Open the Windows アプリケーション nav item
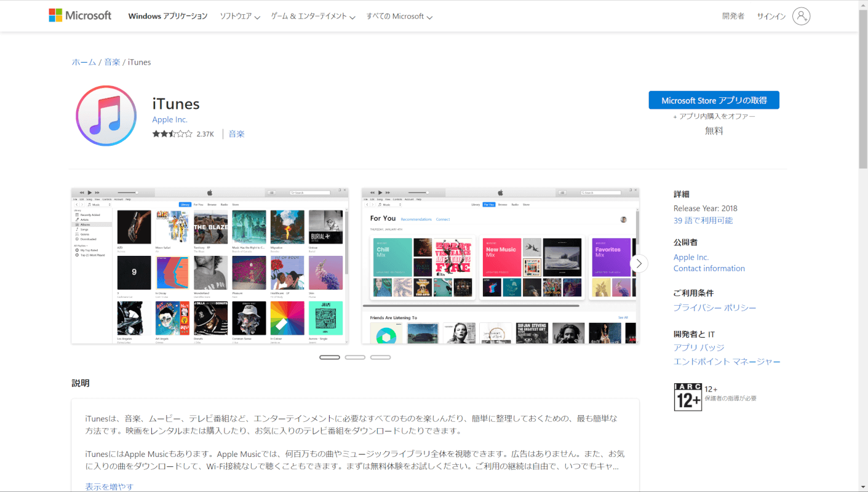 coord(168,17)
